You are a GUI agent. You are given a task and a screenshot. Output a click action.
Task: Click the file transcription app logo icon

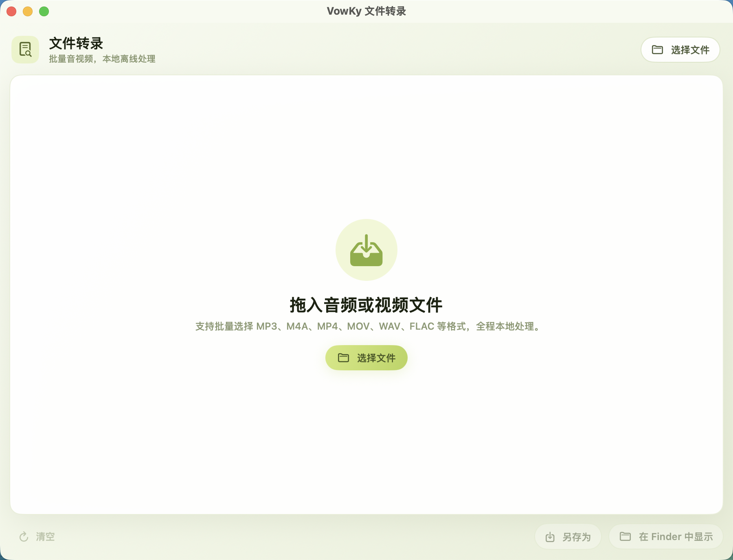(x=25, y=50)
